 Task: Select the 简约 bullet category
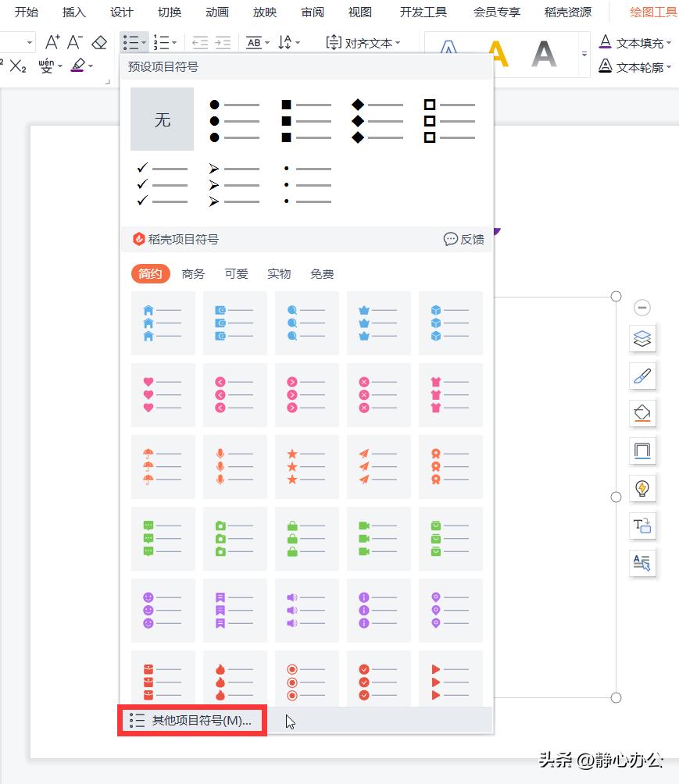coord(150,274)
